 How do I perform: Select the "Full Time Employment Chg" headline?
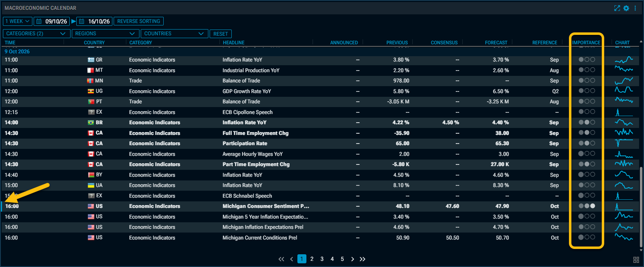[256, 133]
